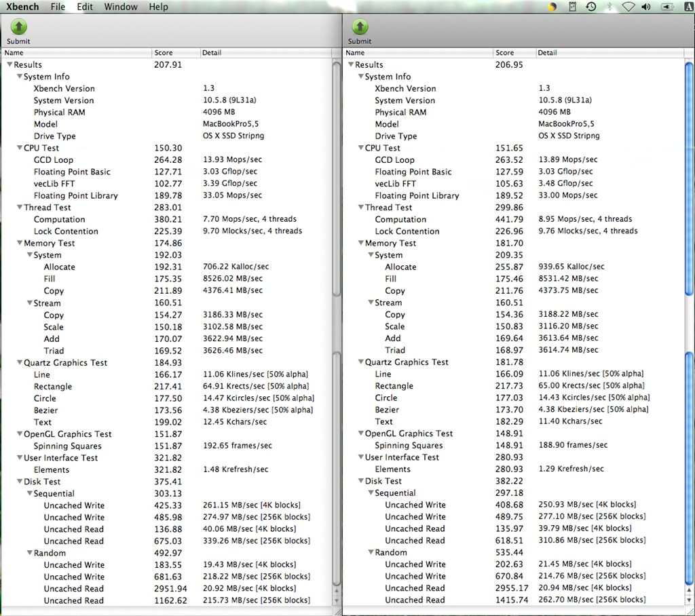Click Name column header in left window
Image resolution: width=695 pixels, height=616 pixels.
(77, 52)
